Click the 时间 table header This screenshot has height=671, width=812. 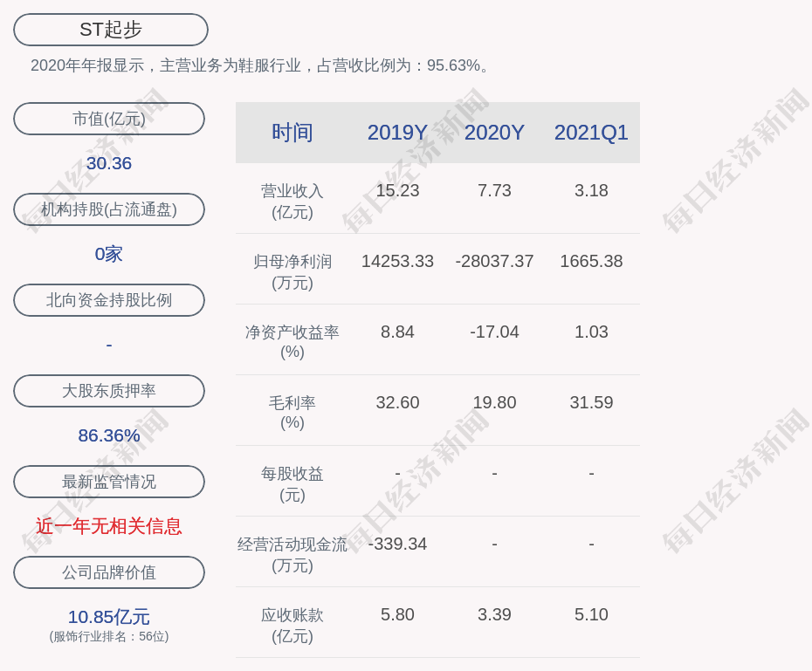pyautogui.click(x=292, y=133)
